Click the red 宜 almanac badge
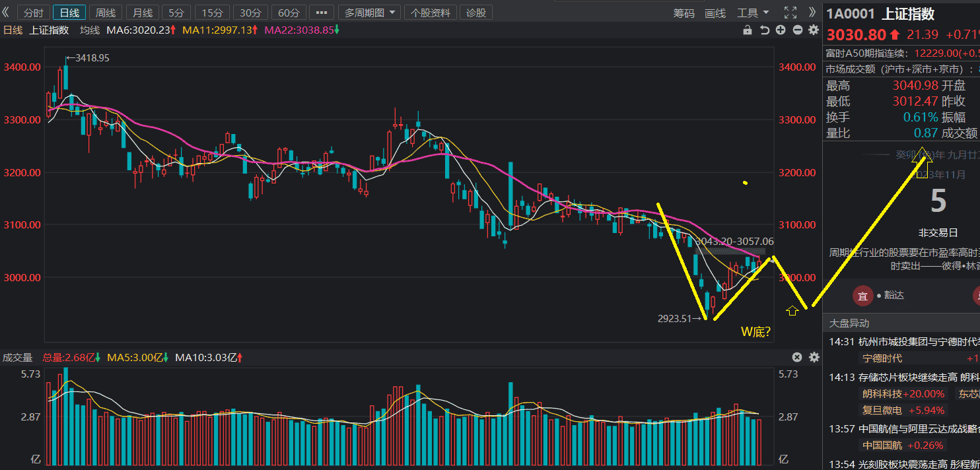 pyautogui.click(x=862, y=295)
